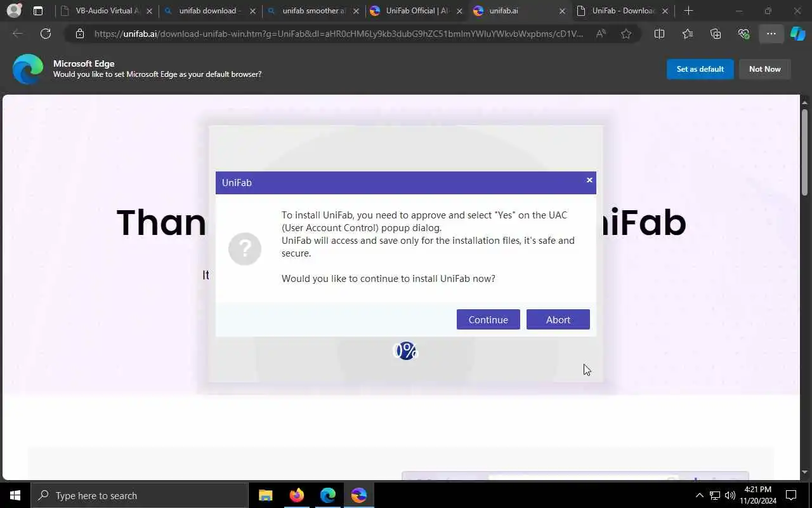Click the address bar URL
The width and height of the screenshot is (812, 508).
click(x=339, y=34)
